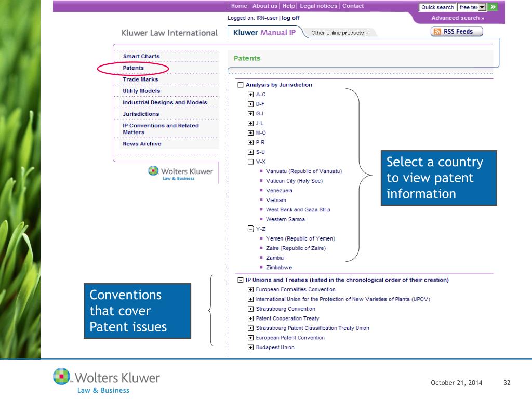This screenshot has width=532, height=399.
Task: Select Patents in the sidebar
Action: click(134, 68)
